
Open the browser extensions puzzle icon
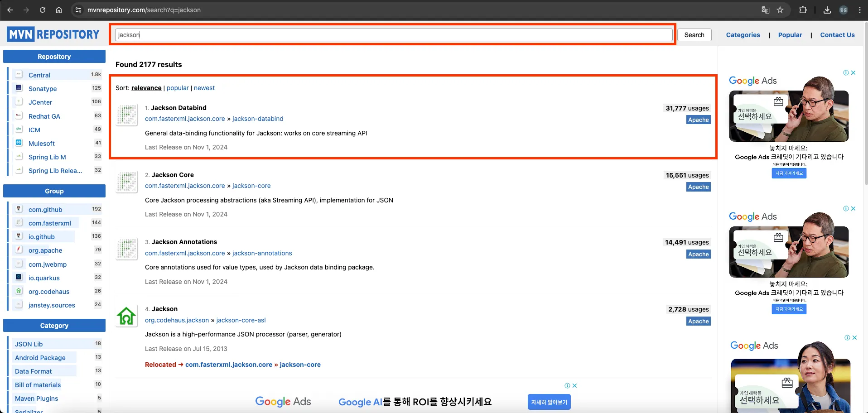click(803, 10)
